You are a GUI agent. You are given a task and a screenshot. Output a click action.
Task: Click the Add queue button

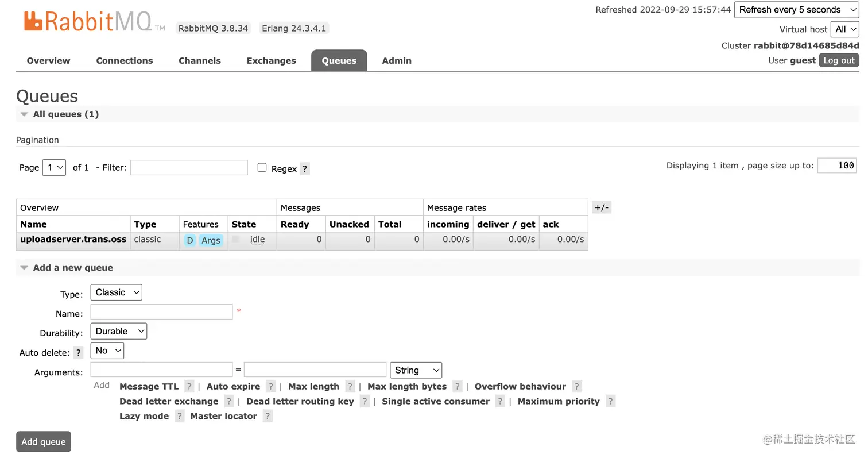point(44,442)
